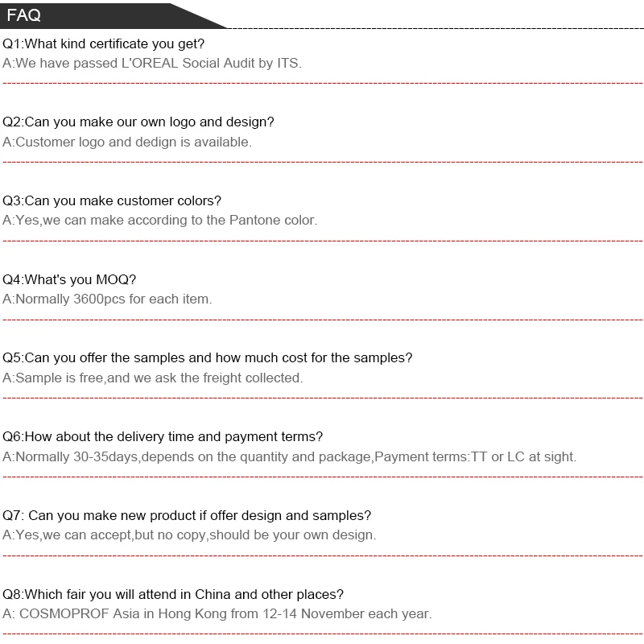Select Q6 about delivery and payment terms
This screenshot has width=644, height=644.
coord(163,436)
